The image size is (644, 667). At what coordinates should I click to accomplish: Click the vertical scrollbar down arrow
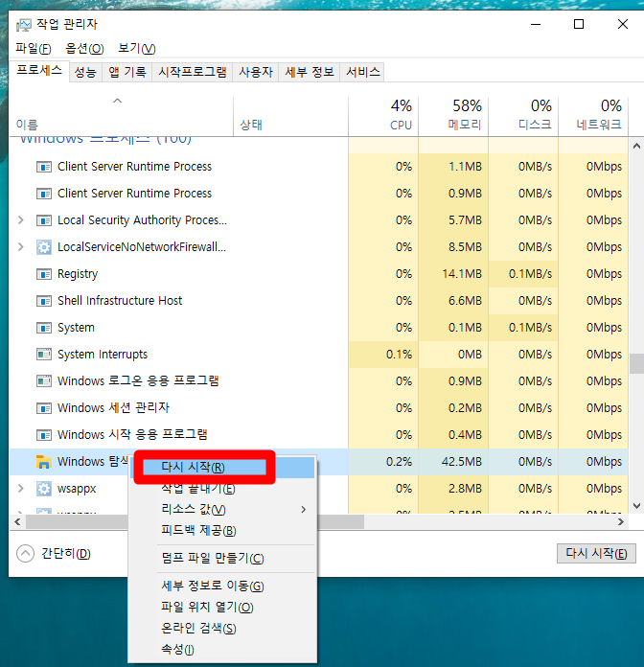tap(636, 506)
